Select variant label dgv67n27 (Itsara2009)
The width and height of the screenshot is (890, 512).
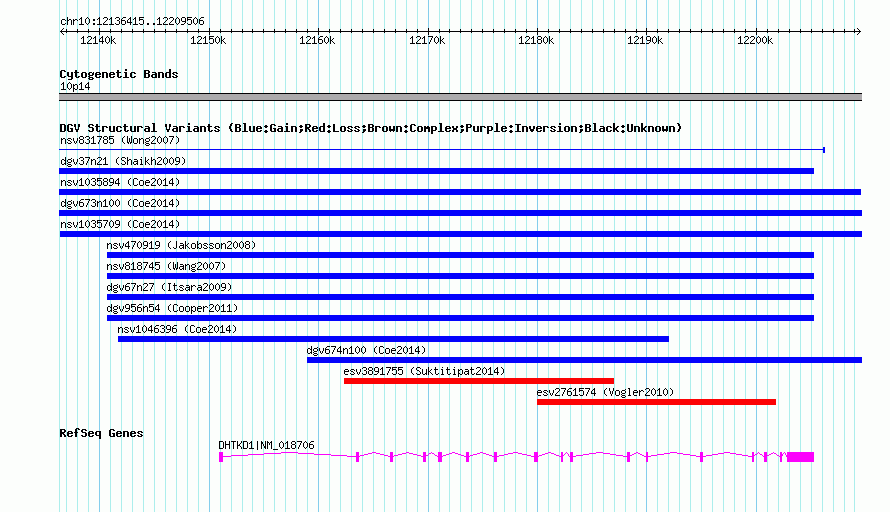(x=169, y=287)
